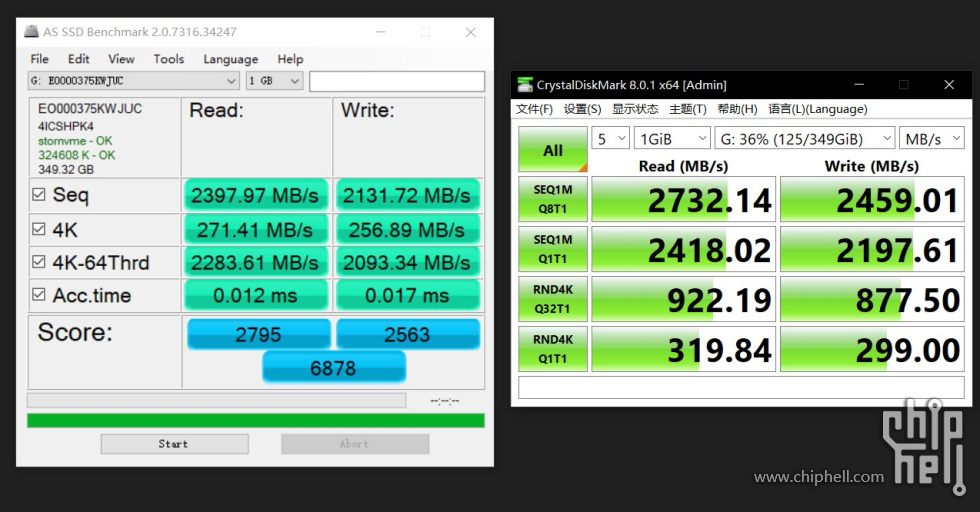980x512 pixels.
Task: Click the empty comment field at CrystalDiskMark bottom
Action: 741,387
